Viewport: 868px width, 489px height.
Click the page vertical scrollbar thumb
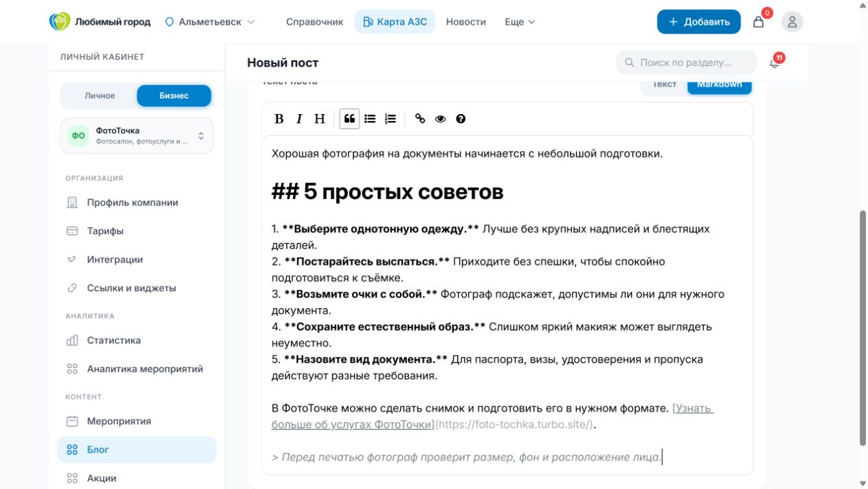point(863,327)
